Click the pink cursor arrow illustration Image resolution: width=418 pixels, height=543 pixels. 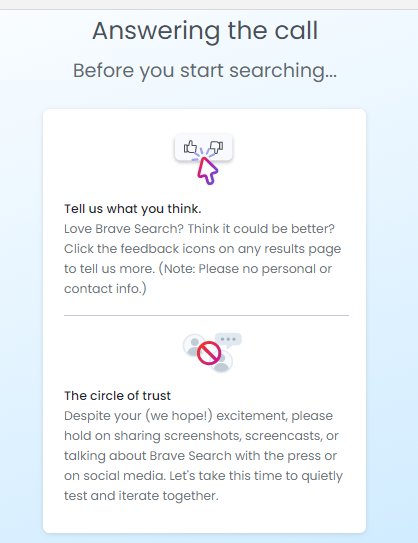point(207,171)
